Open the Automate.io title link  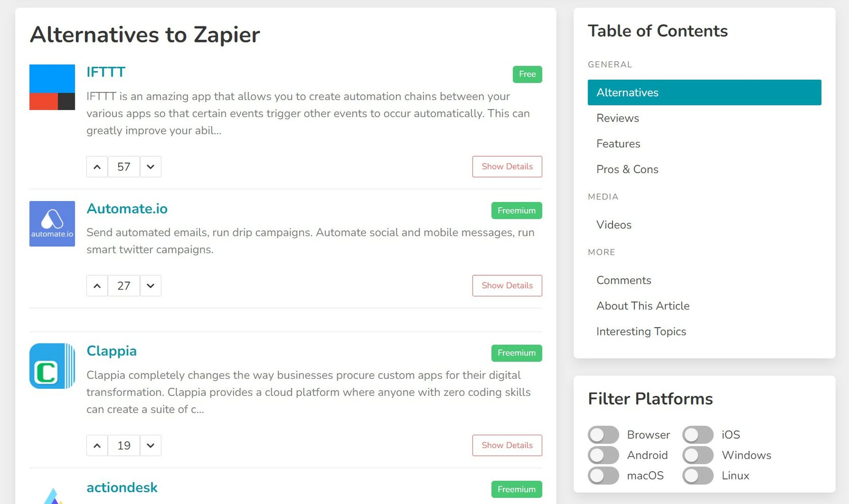(127, 209)
